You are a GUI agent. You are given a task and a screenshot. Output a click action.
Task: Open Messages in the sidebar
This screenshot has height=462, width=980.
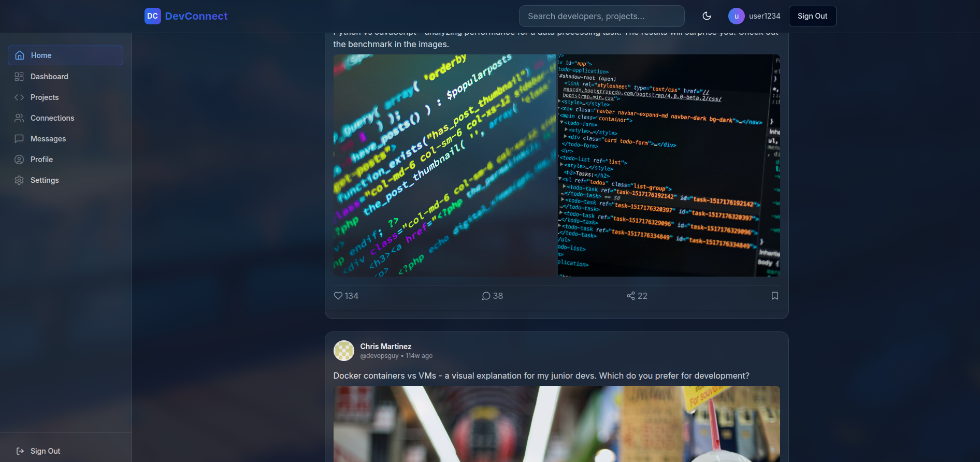pos(48,139)
